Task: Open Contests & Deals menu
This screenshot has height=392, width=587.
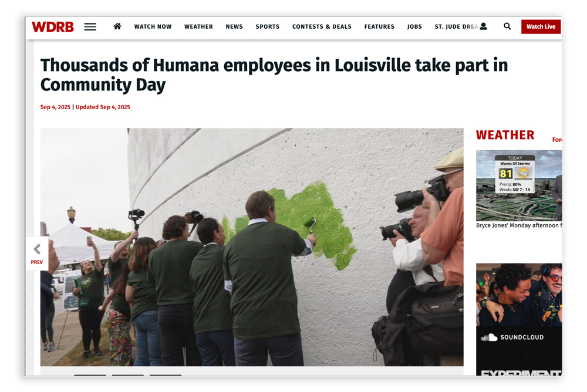Action: [x=322, y=26]
